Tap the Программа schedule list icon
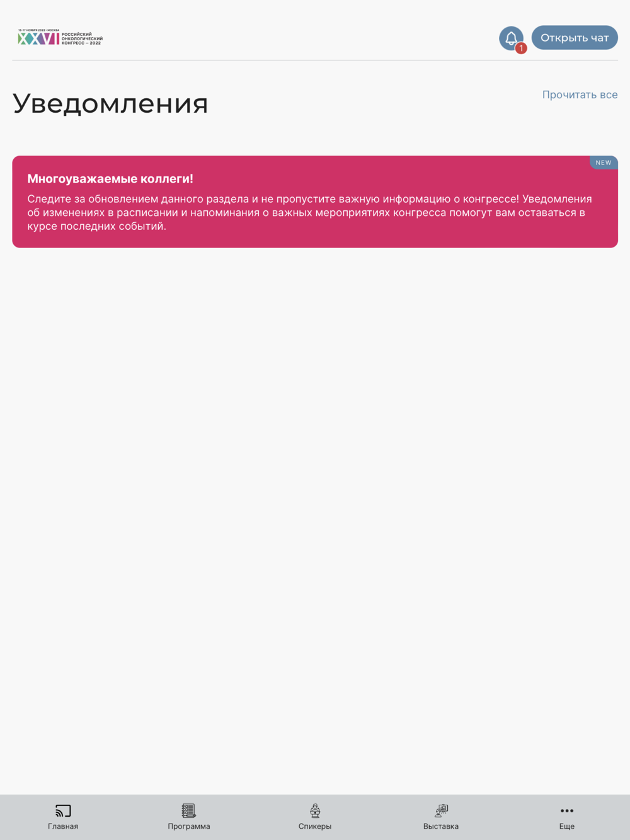This screenshot has height=840, width=630. (189, 810)
